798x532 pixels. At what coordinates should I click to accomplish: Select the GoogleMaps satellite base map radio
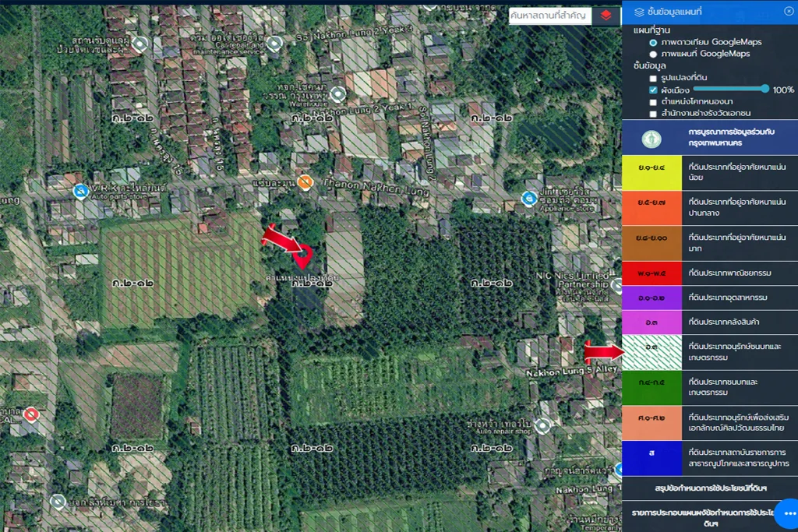(653, 42)
